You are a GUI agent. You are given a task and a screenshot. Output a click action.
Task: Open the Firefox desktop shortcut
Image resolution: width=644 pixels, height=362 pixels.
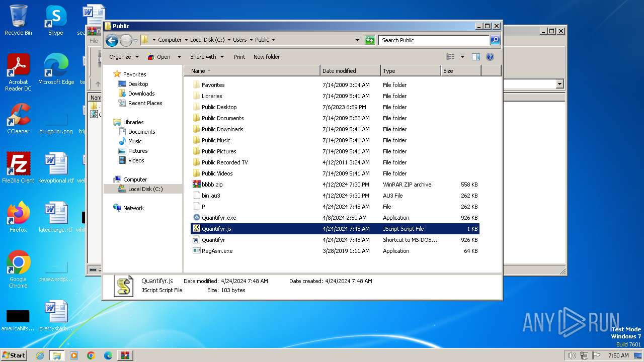click(18, 217)
